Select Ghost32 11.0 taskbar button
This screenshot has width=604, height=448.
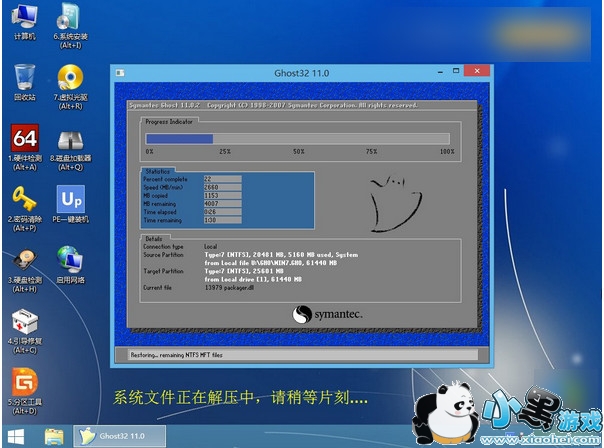[115, 436]
